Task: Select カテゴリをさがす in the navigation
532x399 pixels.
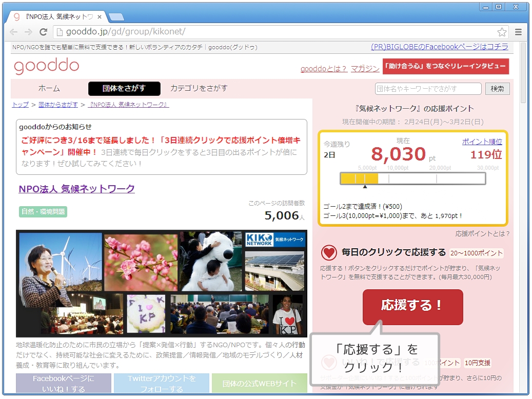Action: coord(199,89)
